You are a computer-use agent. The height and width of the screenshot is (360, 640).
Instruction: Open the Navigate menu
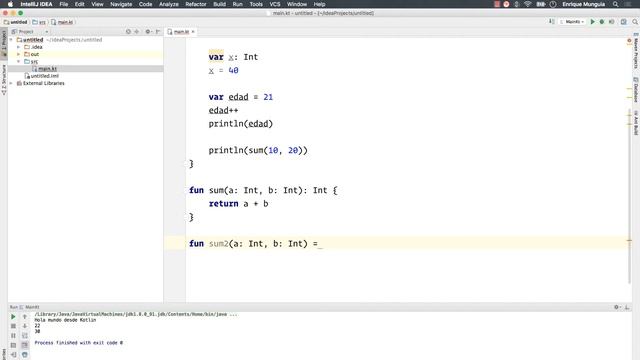(121, 4)
